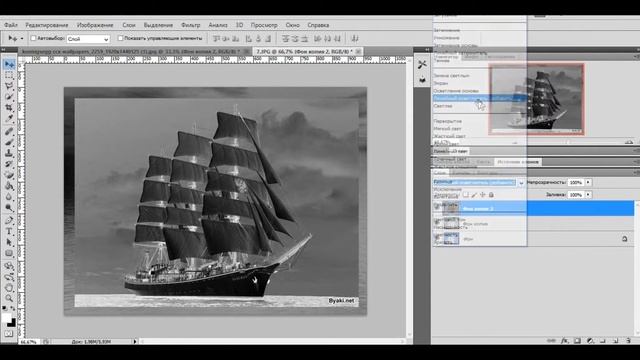This screenshot has height=360, width=640.
Task: Click the foreground color swatch
Action: coord(6,318)
